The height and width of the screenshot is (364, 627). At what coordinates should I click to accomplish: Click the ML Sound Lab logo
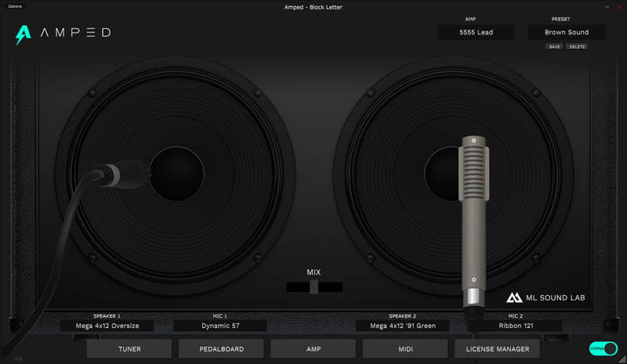point(545,297)
